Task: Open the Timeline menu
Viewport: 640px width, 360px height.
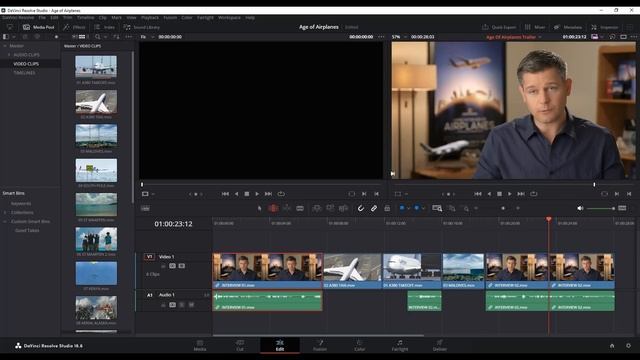Action: pos(86,18)
